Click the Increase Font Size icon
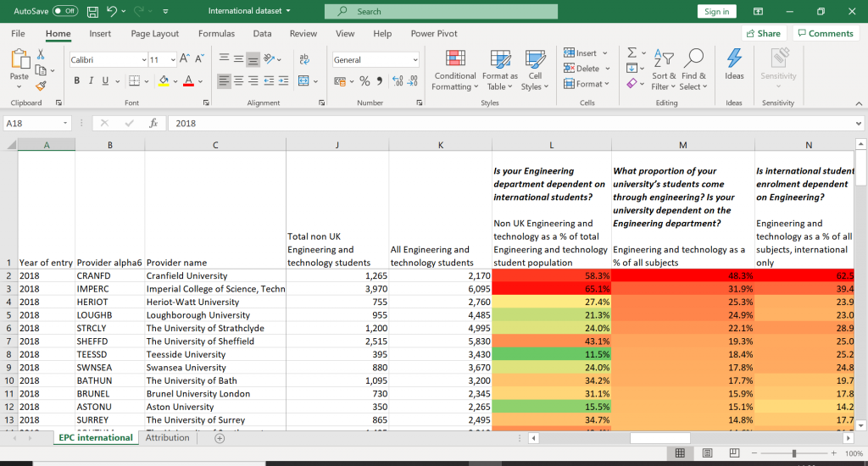 click(x=185, y=58)
